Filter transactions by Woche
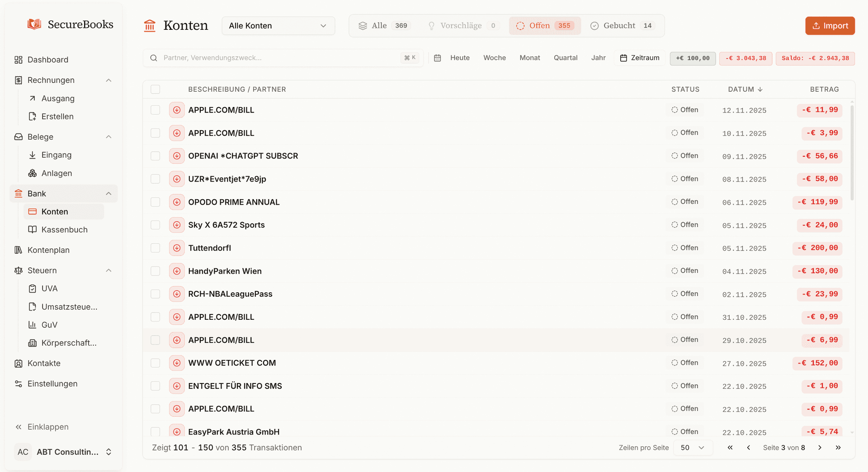The width and height of the screenshot is (868, 472). (495, 58)
